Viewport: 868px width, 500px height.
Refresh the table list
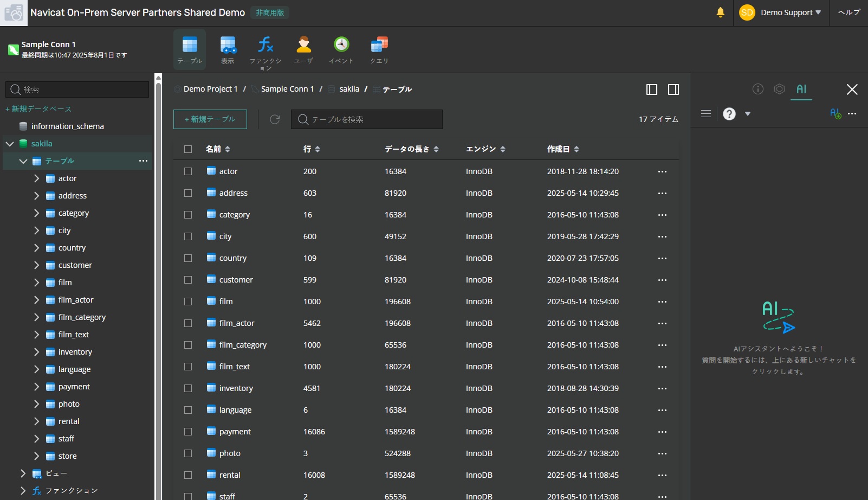point(275,119)
